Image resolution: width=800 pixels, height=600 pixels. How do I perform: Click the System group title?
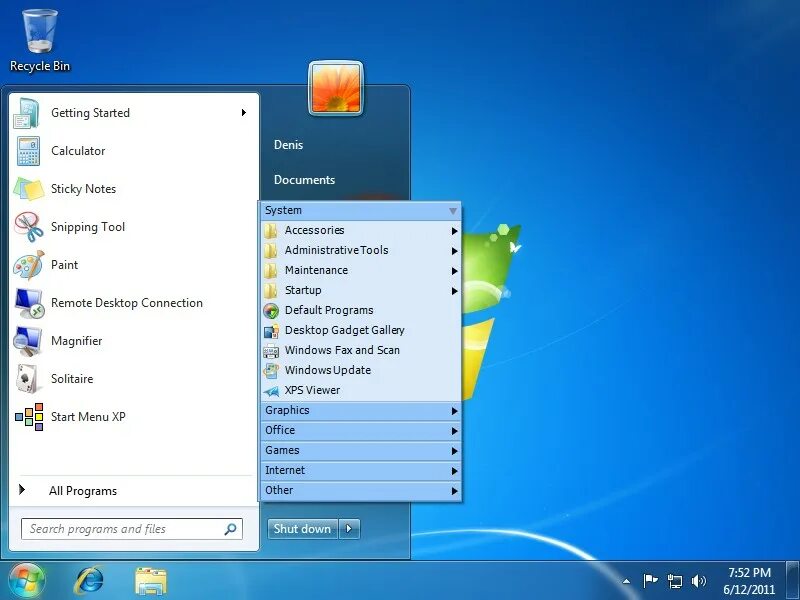[283, 211]
